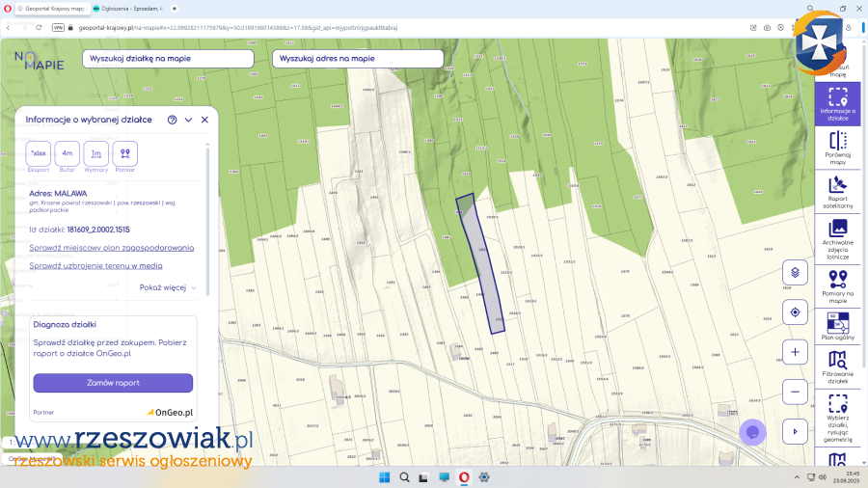
Task: Zoom out with the minus button
Action: click(x=795, y=392)
